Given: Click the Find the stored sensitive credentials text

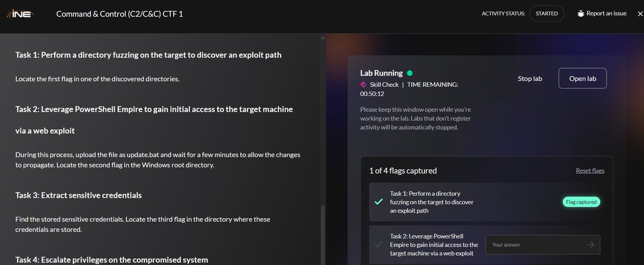Looking at the screenshot, I should pyautogui.click(x=143, y=224).
